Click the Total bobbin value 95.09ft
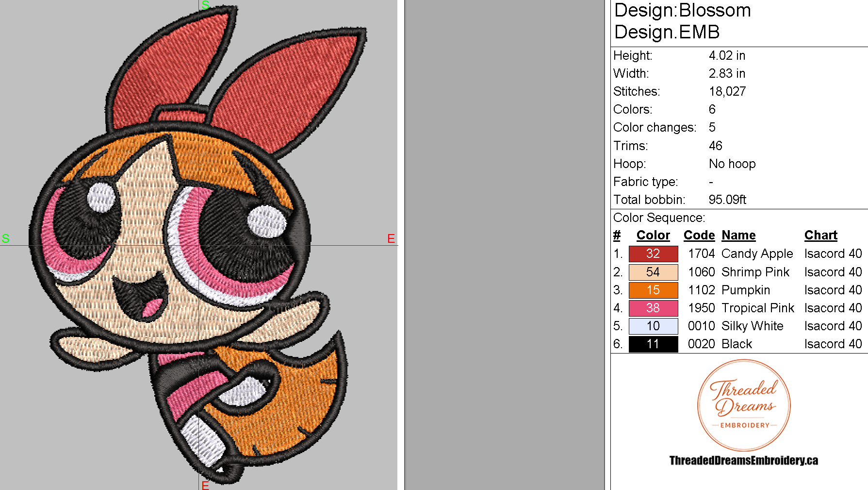 (x=727, y=200)
